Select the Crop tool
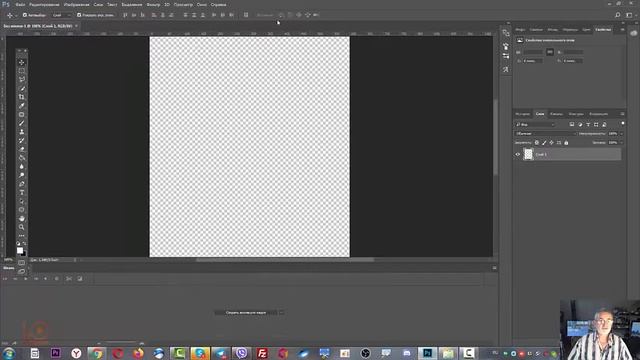 (22, 97)
